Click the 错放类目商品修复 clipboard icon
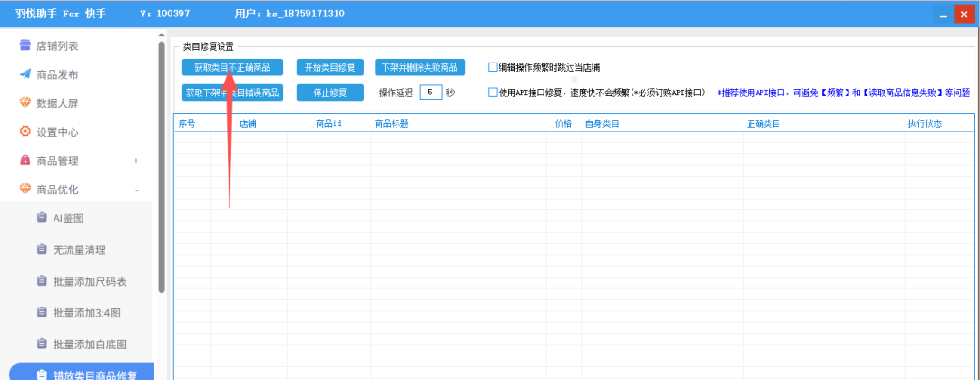 click(x=42, y=375)
